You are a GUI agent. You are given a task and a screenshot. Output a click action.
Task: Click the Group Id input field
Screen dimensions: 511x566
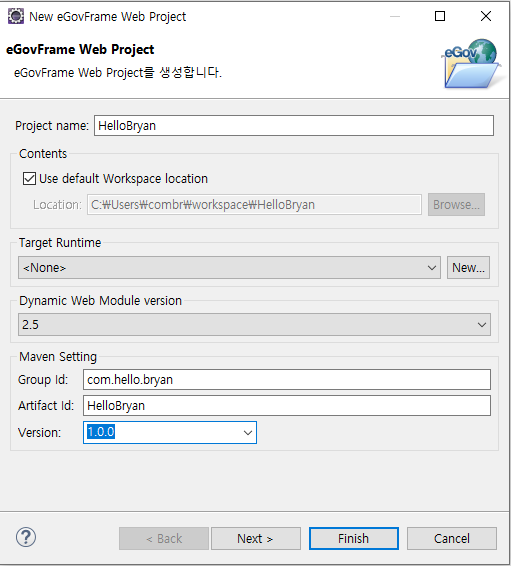[287, 379]
